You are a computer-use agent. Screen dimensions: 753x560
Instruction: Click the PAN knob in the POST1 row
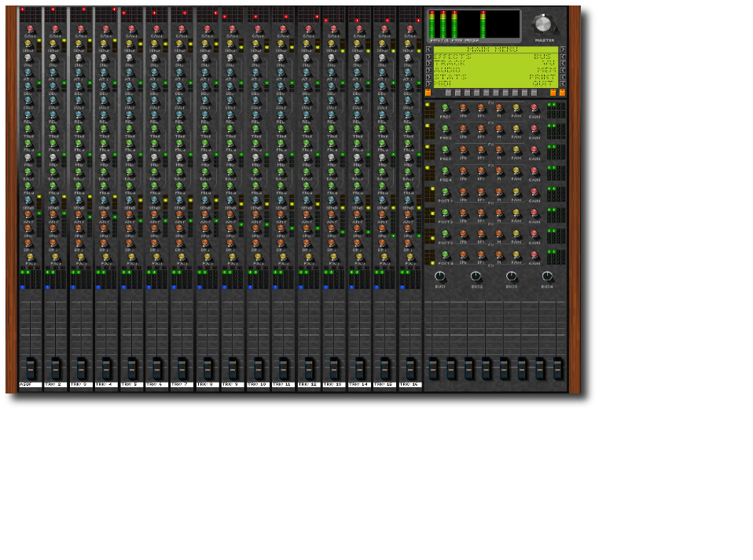click(x=516, y=192)
